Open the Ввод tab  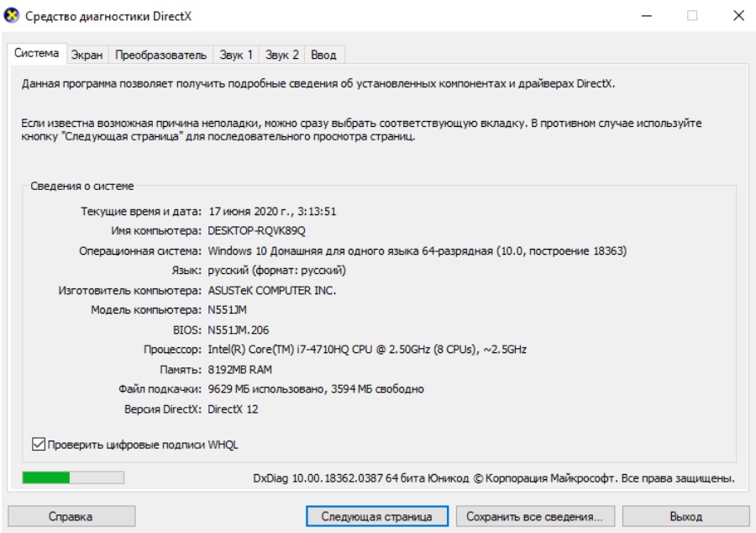coord(323,55)
